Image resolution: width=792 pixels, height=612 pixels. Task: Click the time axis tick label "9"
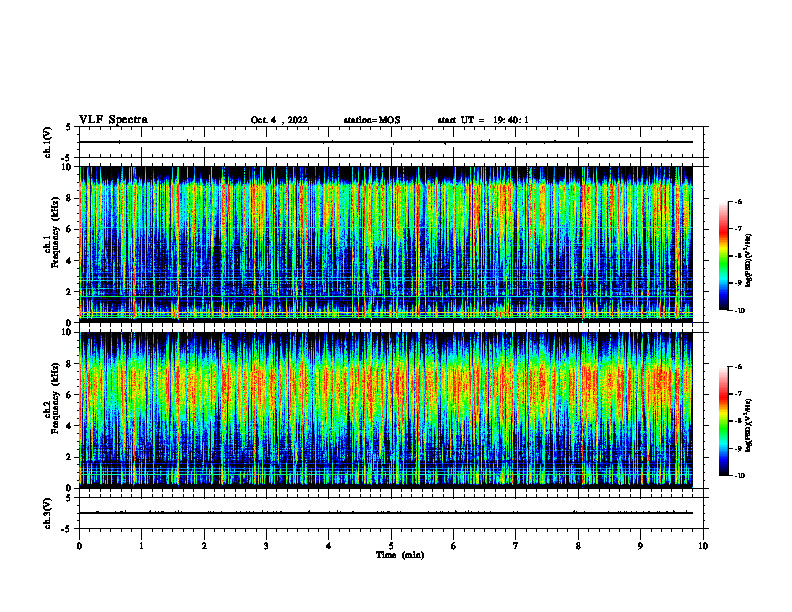tap(640, 546)
